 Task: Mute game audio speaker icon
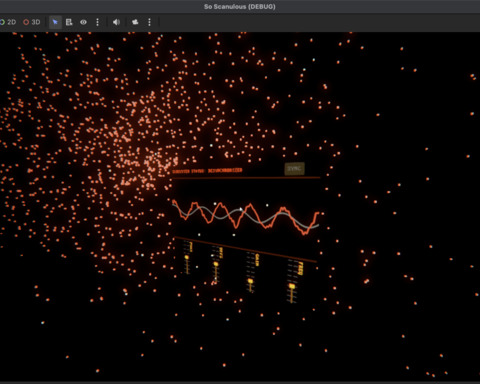[116, 22]
